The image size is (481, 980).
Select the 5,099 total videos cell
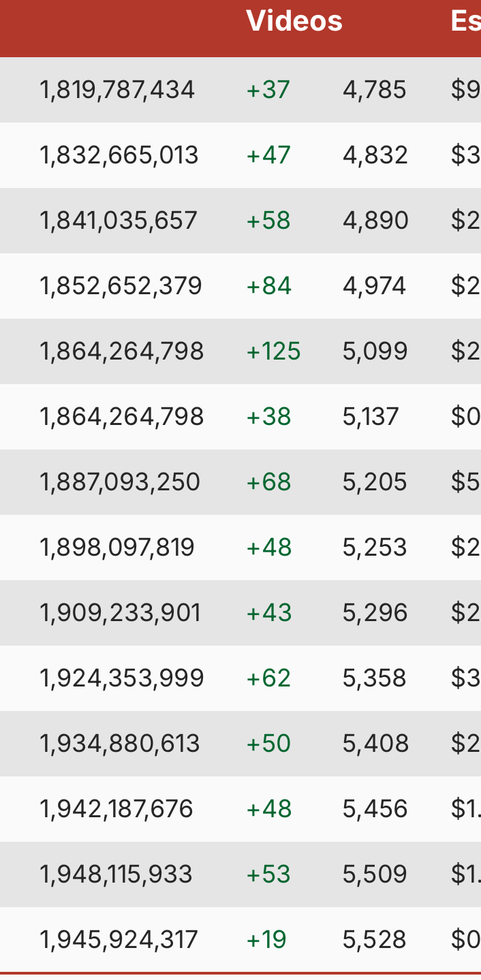click(x=375, y=351)
